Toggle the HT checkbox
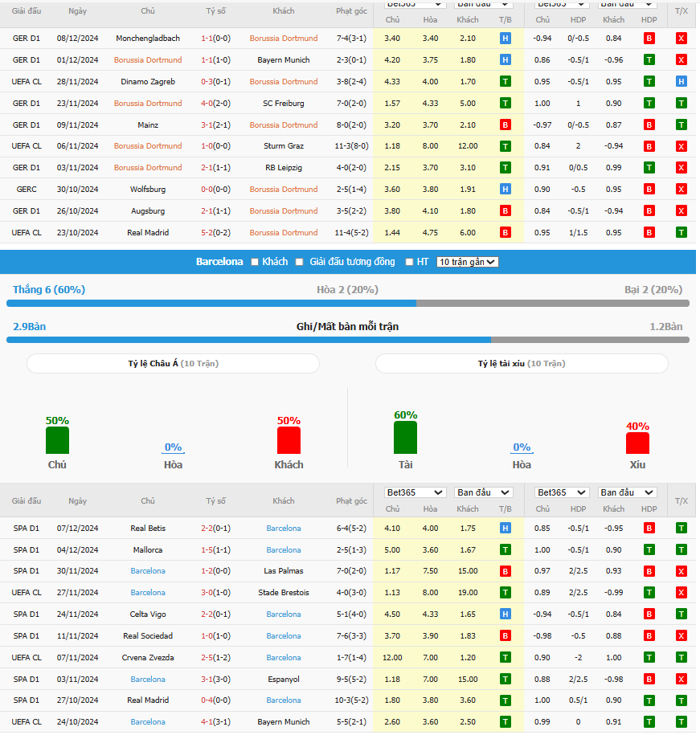Image resolution: width=700 pixels, height=735 pixels. click(409, 262)
